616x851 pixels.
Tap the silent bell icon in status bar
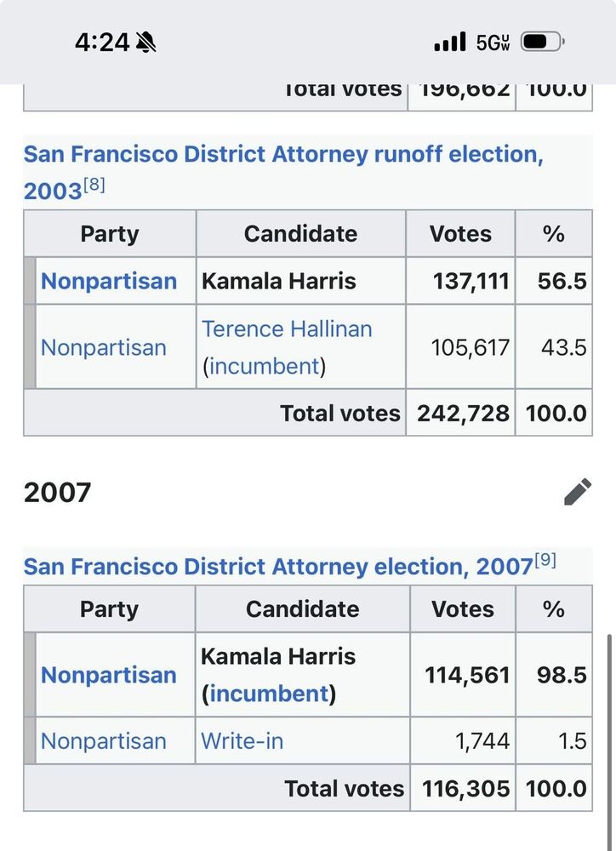click(x=145, y=42)
